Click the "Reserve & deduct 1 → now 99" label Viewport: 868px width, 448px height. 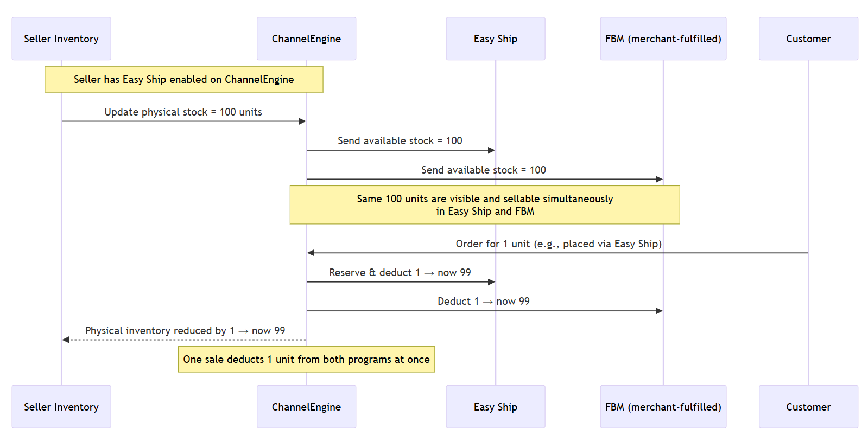click(400, 273)
